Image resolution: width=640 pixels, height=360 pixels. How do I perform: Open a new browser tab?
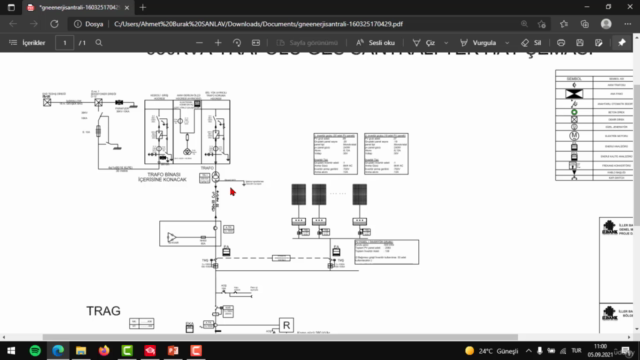142,7
